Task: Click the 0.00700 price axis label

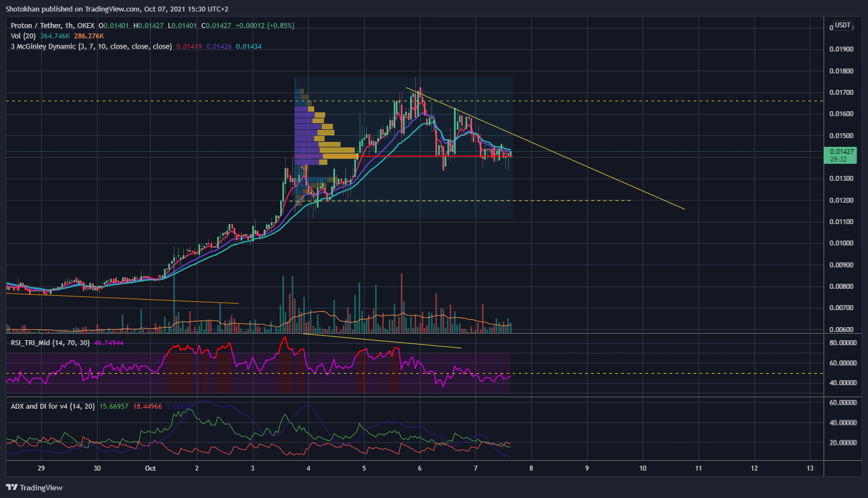Action: pyautogui.click(x=841, y=307)
